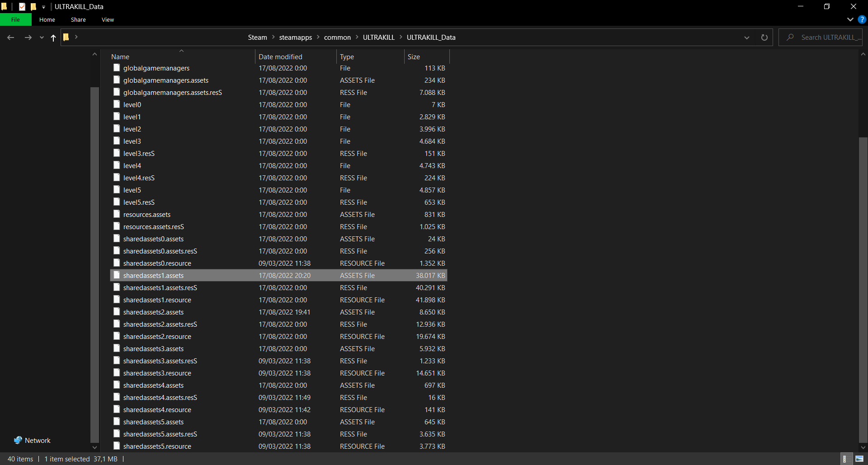Image resolution: width=868 pixels, height=465 pixels.
Task: Expand the chevron after common breadcrumb
Action: (x=357, y=37)
